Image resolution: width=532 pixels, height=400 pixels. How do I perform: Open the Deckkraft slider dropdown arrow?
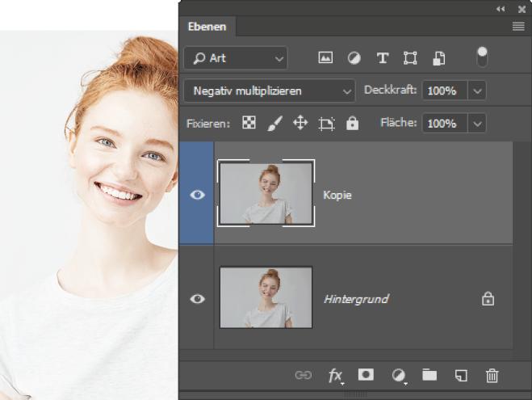(477, 91)
